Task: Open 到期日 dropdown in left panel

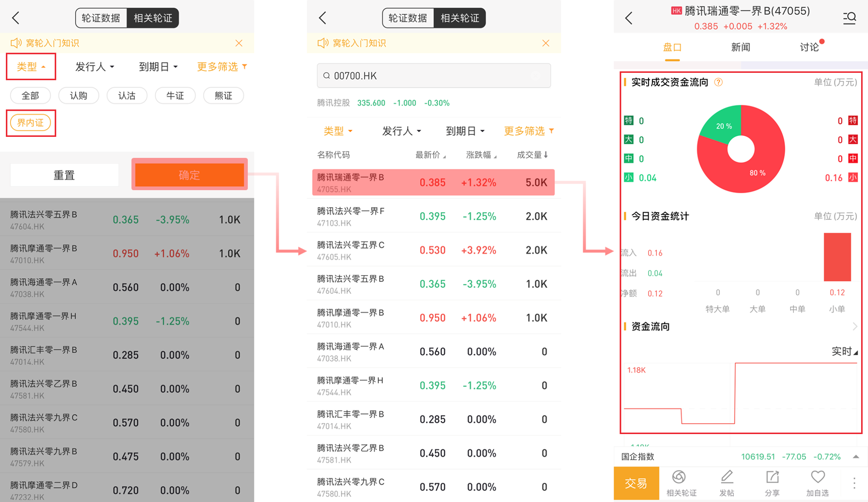Action: 158,66
